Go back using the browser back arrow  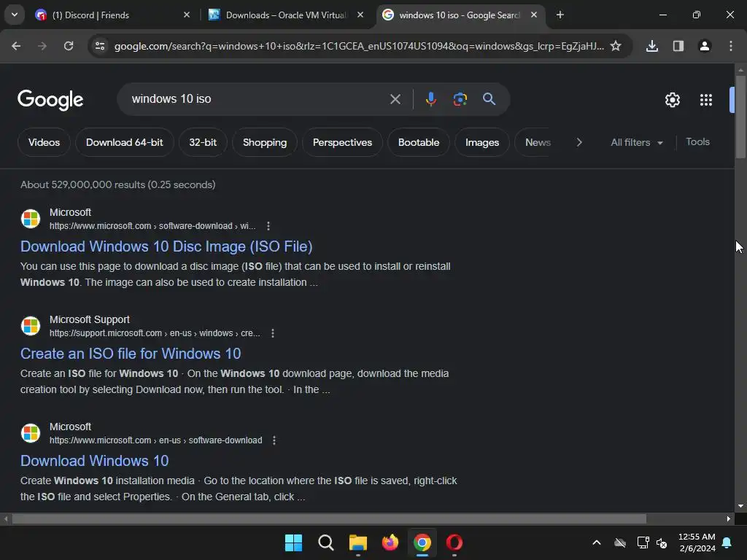16,46
